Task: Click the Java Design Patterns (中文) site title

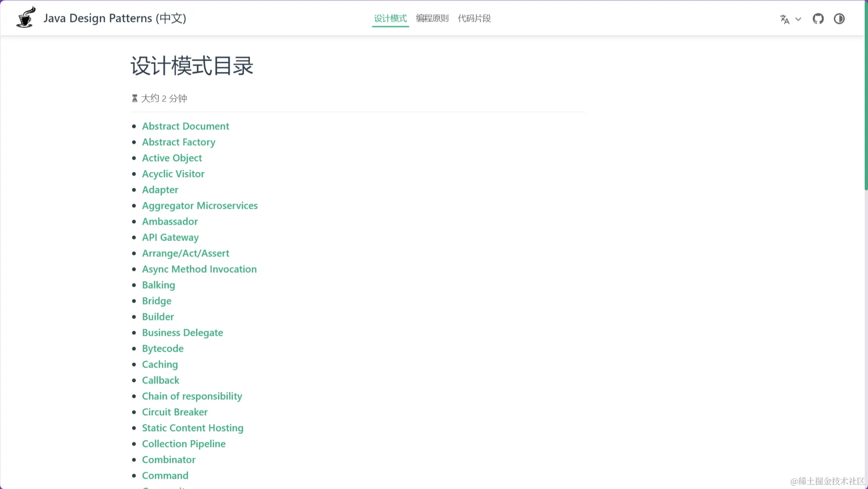Action: (x=115, y=18)
